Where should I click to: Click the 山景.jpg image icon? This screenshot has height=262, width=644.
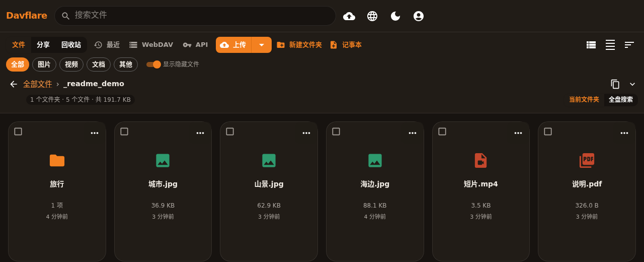[269, 161]
